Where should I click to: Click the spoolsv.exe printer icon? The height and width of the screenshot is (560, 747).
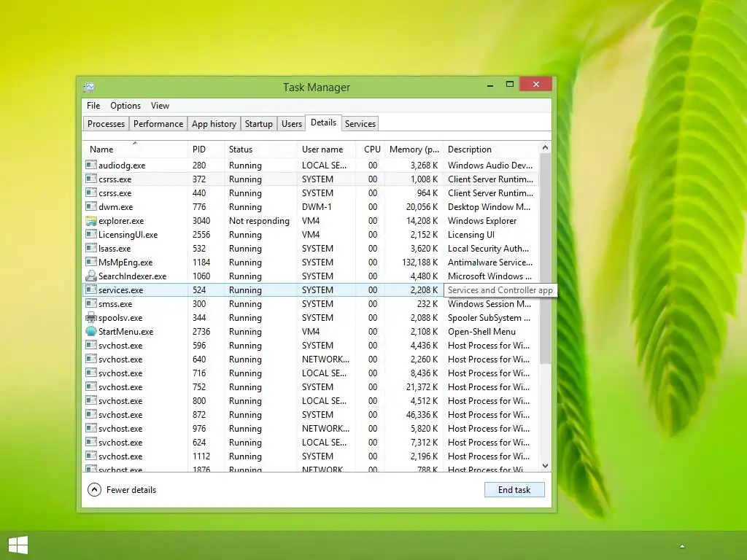(x=91, y=317)
